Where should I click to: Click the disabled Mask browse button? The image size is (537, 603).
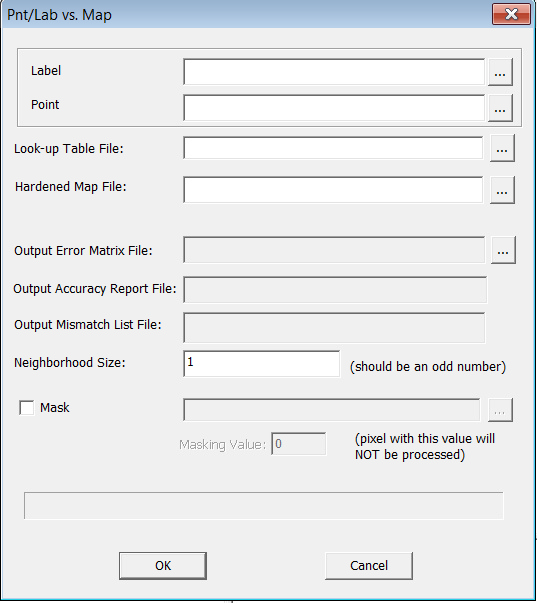coord(500,410)
